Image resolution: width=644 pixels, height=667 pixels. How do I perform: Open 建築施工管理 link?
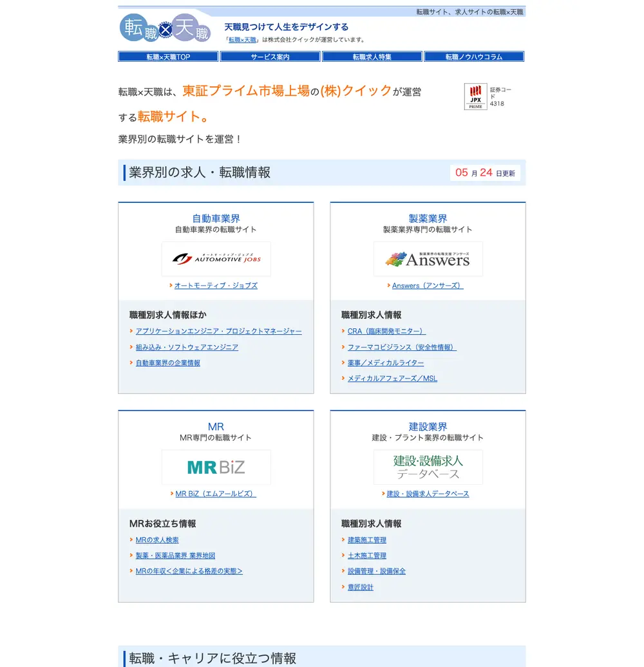point(366,540)
